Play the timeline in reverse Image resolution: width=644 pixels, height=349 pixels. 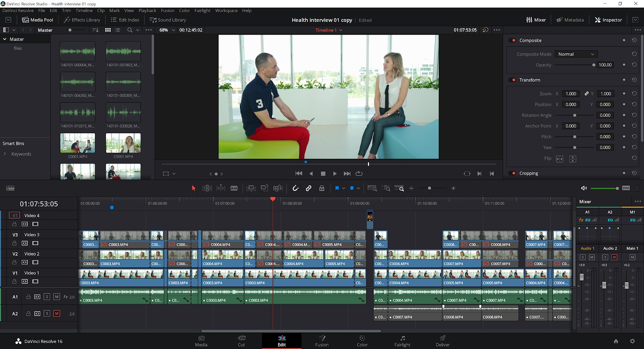click(x=311, y=173)
